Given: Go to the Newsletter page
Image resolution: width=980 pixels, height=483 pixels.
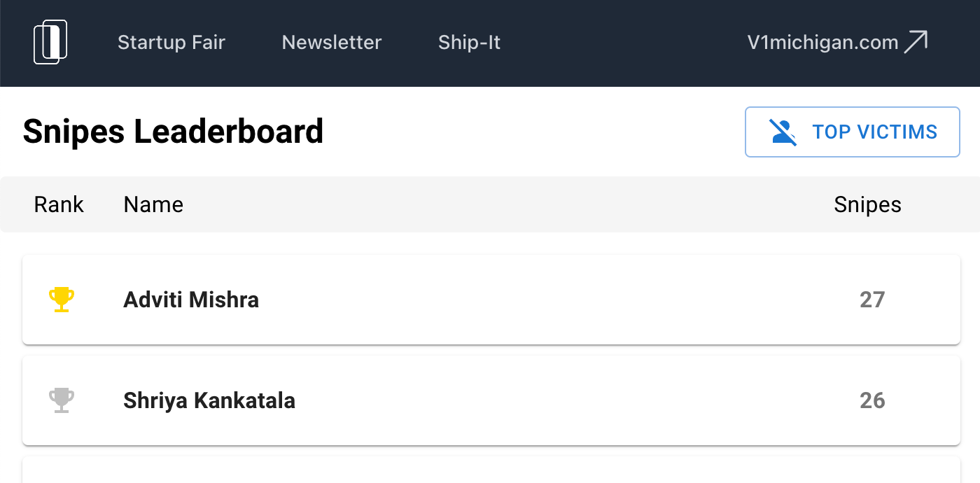Looking at the screenshot, I should tap(332, 43).
